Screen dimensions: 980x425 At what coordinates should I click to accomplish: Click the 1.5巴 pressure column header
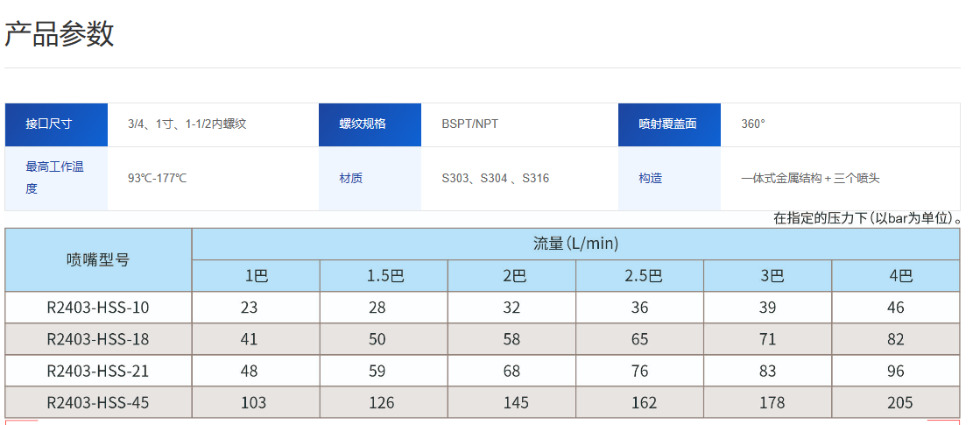coord(384,276)
